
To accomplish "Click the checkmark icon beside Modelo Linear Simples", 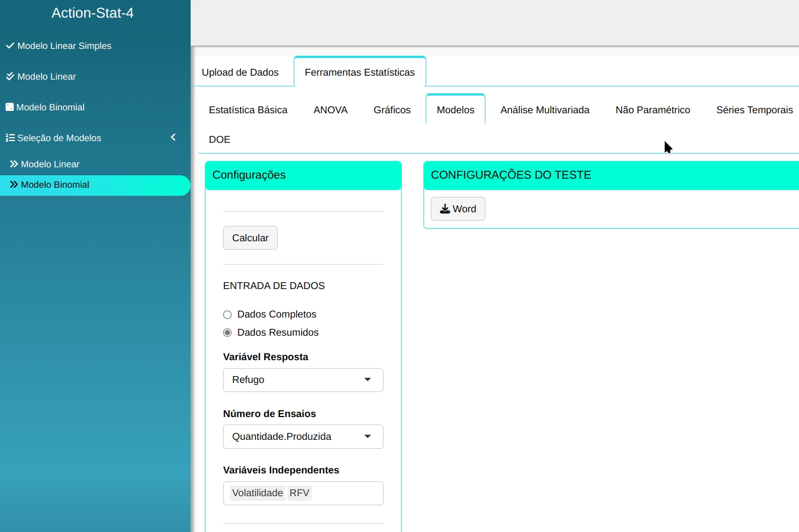I will click(x=10, y=46).
